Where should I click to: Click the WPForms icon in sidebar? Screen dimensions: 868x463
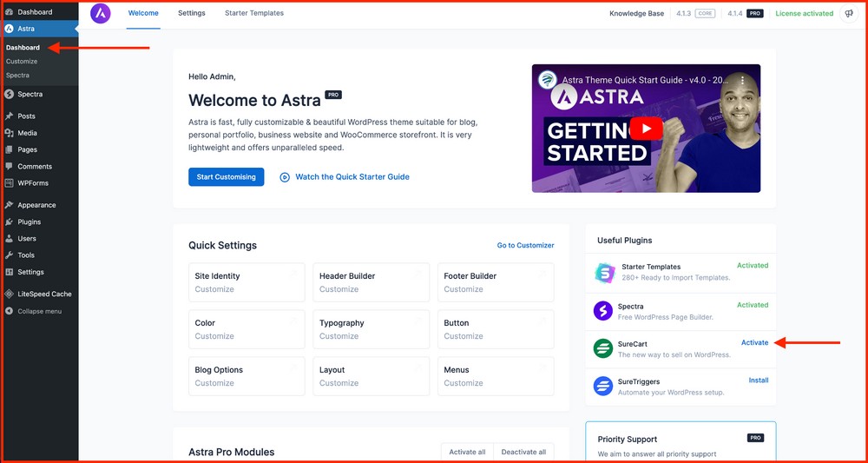(x=9, y=183)
